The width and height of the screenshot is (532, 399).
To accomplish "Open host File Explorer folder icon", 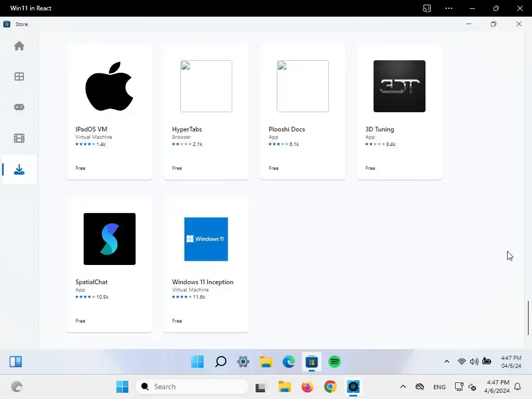I will (x=284, y=387).
